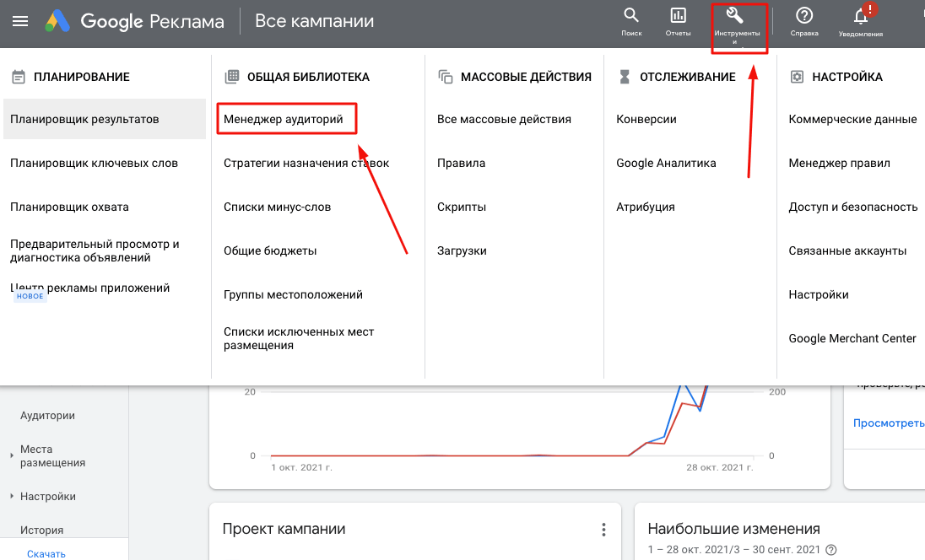The height and width of the screenshot is (560, 925).
Task: Expand Настройки arrow in left sidebar
Action: [x=12, y=497]
